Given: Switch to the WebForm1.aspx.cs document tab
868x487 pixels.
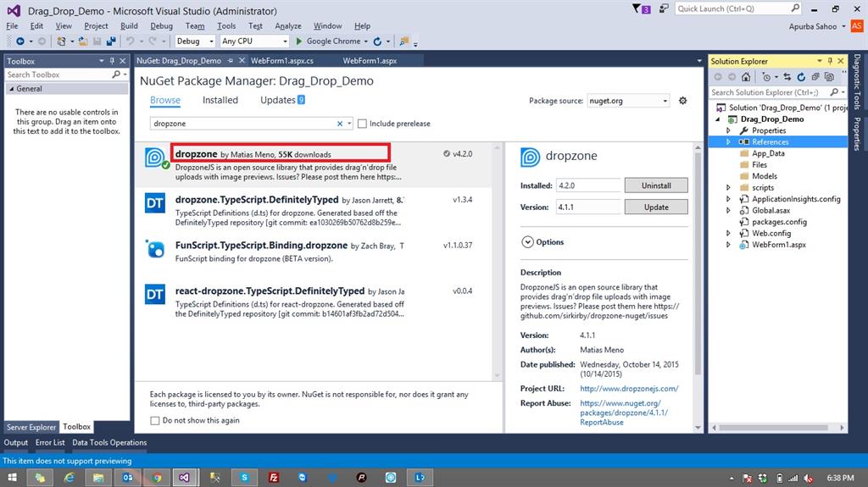Looking at the screenshot, I should coord(281,61).
